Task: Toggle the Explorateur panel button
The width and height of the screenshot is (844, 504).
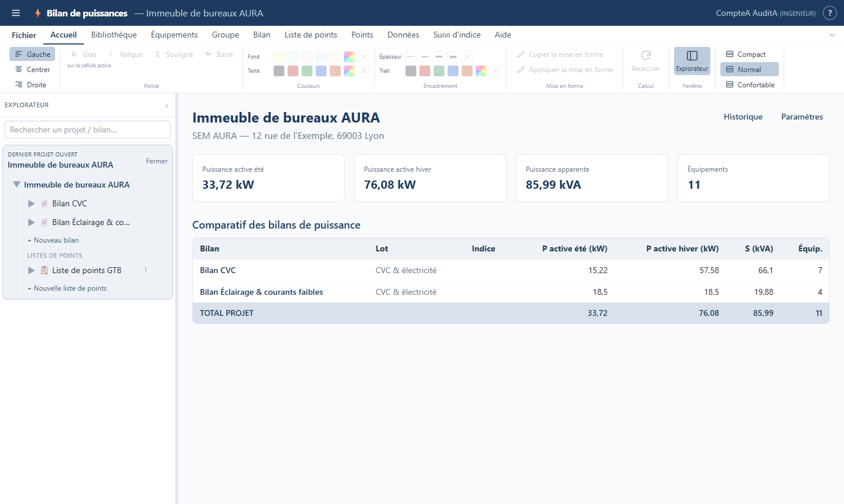Action: [x=692, y=61]
